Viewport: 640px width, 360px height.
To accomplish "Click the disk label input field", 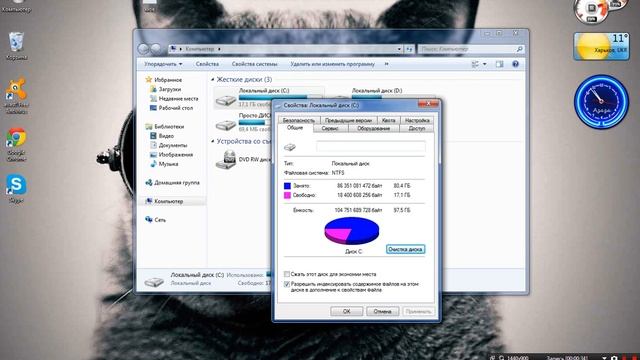I will (x=371, y=147).
